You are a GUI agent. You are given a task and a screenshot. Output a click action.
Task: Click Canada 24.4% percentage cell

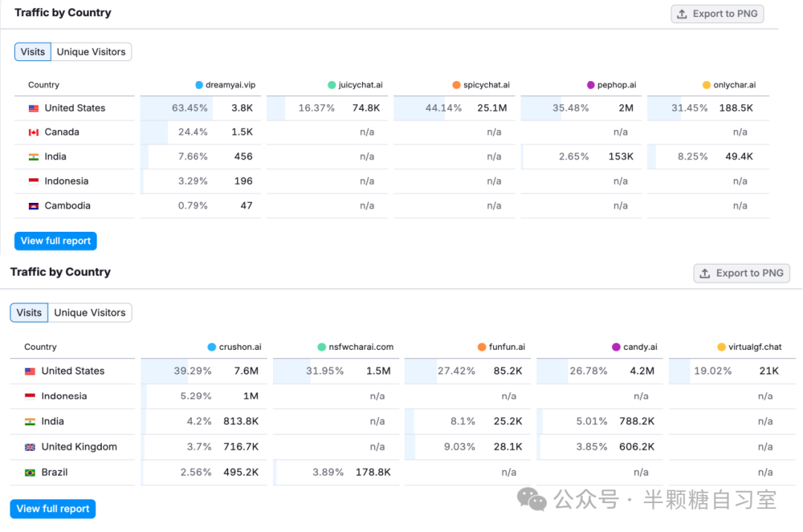click(x=193, y=132)
